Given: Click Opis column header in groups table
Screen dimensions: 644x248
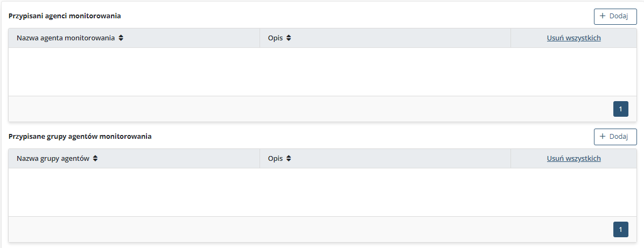Looking at the screenshot, I should click(x=275, y=159).
